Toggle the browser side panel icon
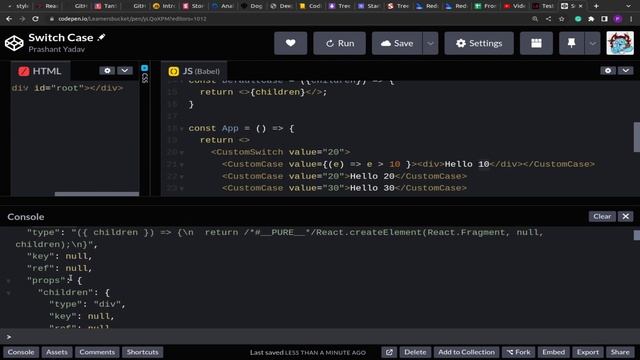The width and height of the screenshot is (640, 360). pyautogui.click(x=604, y=19)
